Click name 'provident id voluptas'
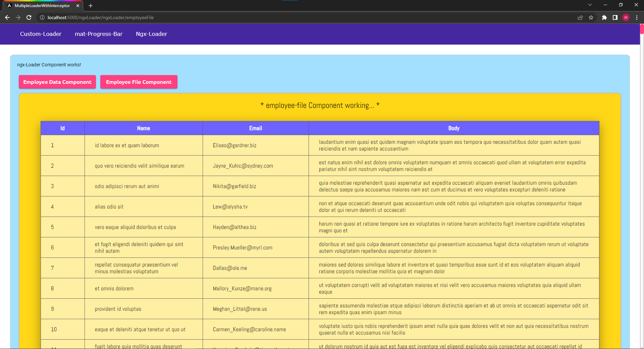Viewport: 644px width, 349px height. pos(118,309)
